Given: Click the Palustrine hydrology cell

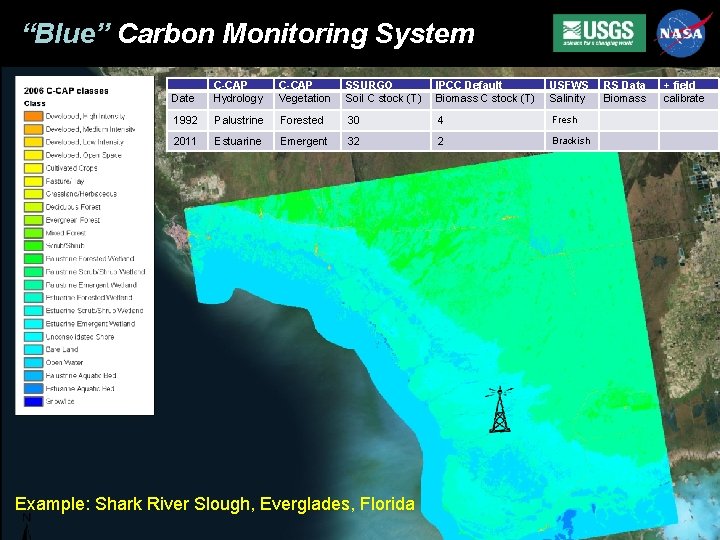Looking at the screenshot, I should pos(241,120).
